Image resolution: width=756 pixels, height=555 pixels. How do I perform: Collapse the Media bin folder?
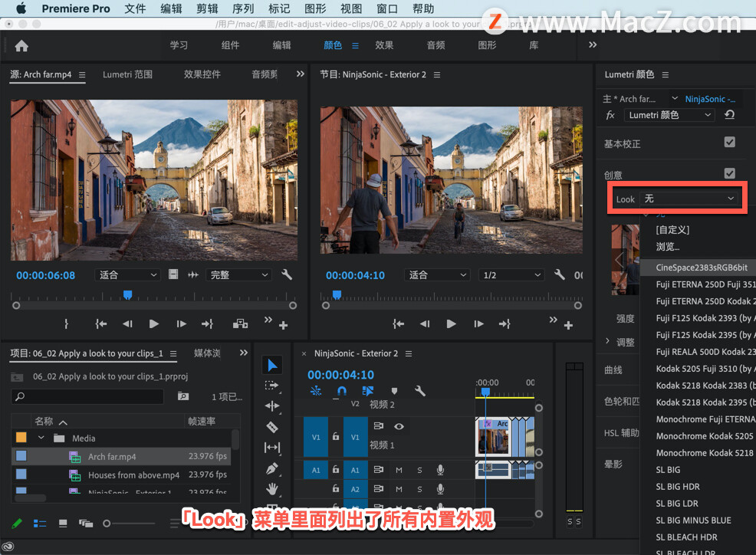click(x=41, y=438)
